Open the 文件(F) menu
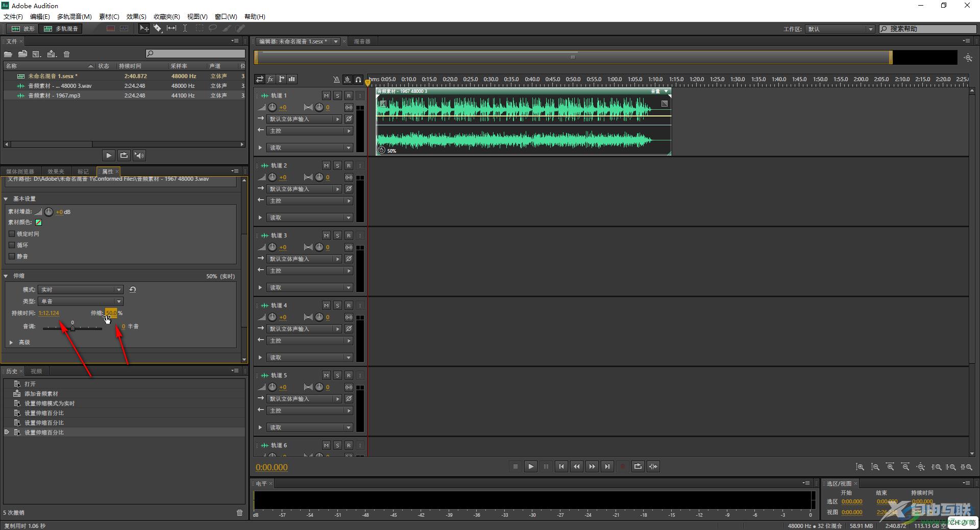 [x=13, y=17]
